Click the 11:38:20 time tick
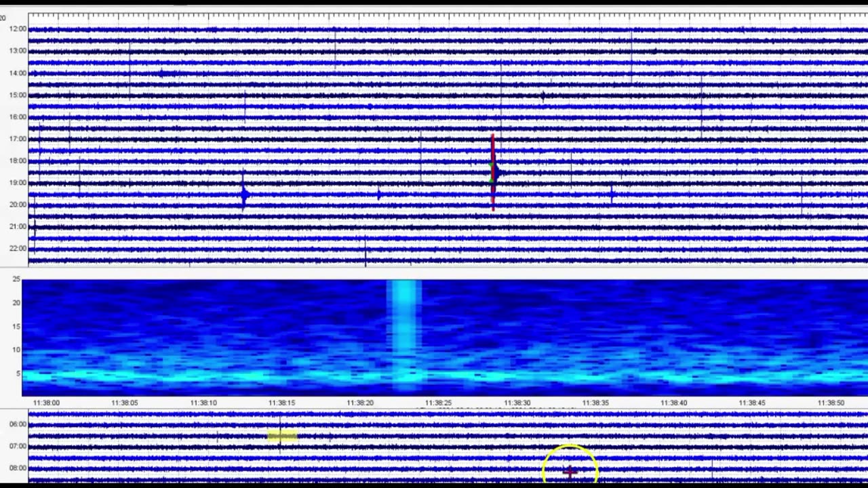This screenshot has width=868, height=488. click(360, 403)
